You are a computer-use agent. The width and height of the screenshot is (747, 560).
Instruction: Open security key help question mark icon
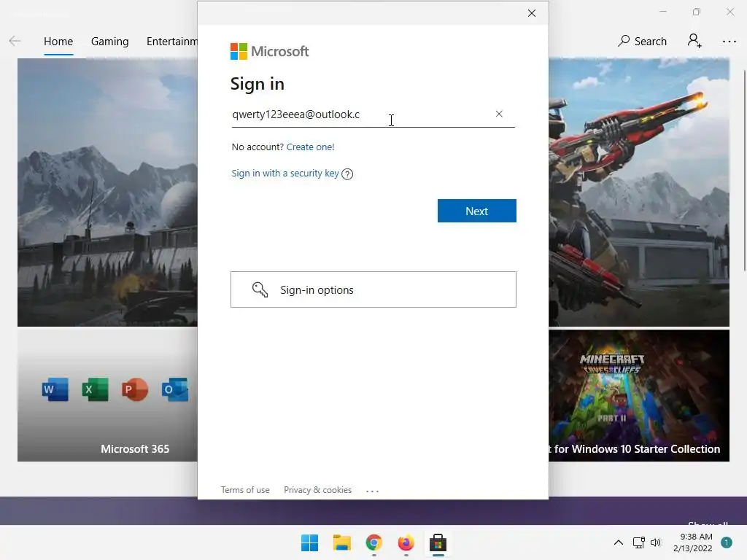(347, 174)
